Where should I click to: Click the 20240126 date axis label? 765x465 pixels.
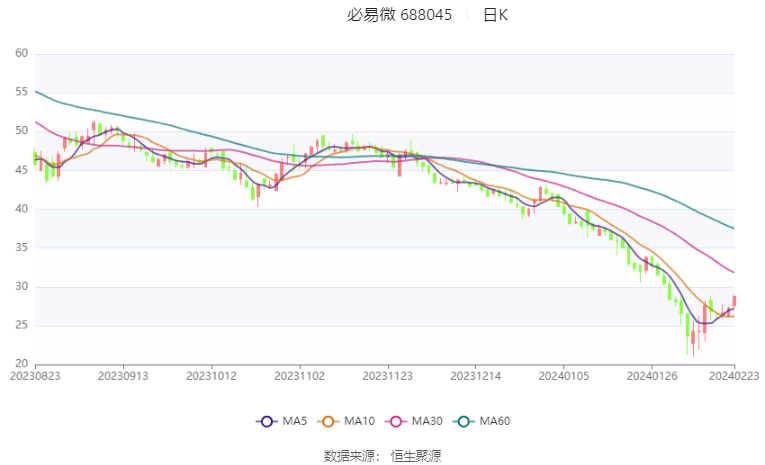(x=652, y=376)
